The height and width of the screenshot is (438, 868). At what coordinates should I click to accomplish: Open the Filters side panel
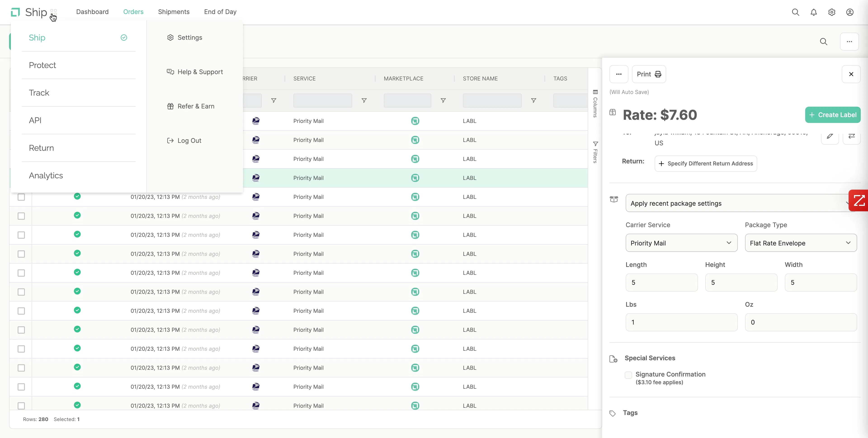tap(595, 152)
